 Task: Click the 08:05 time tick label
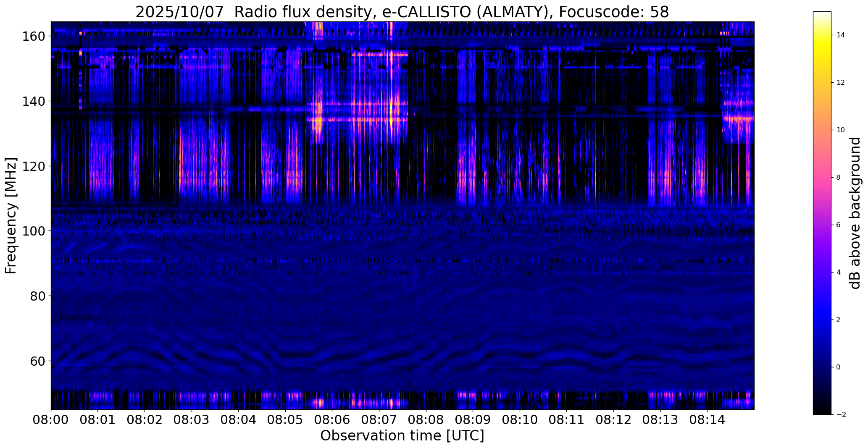click(x=285, y=420)
